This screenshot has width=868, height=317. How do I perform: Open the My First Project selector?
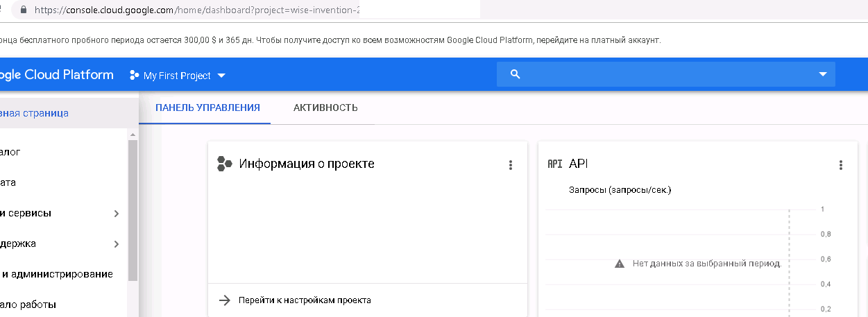pyautogui.click(x=178, y=76)
